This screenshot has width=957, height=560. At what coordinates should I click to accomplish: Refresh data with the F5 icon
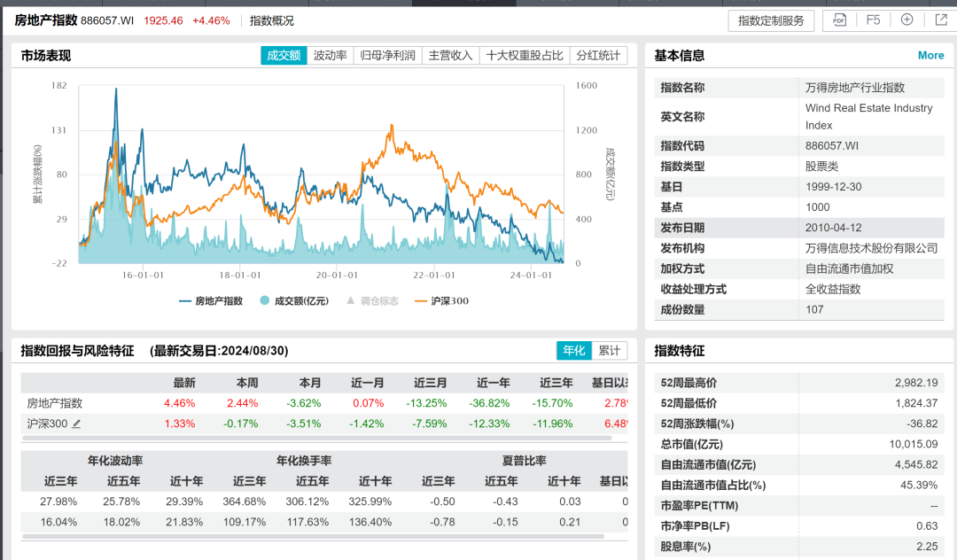pos(873,20)
